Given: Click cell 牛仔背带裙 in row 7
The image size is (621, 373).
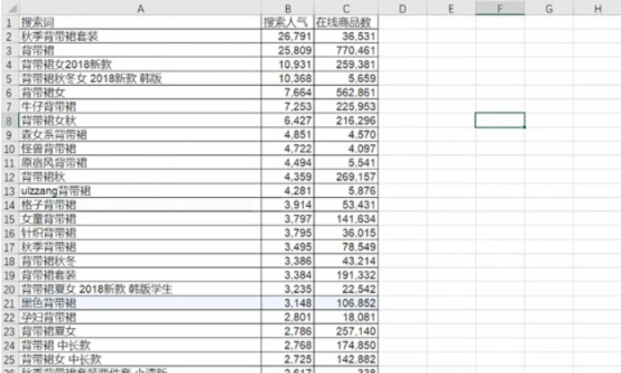Looking at the screenshot, I should point(140,107).
